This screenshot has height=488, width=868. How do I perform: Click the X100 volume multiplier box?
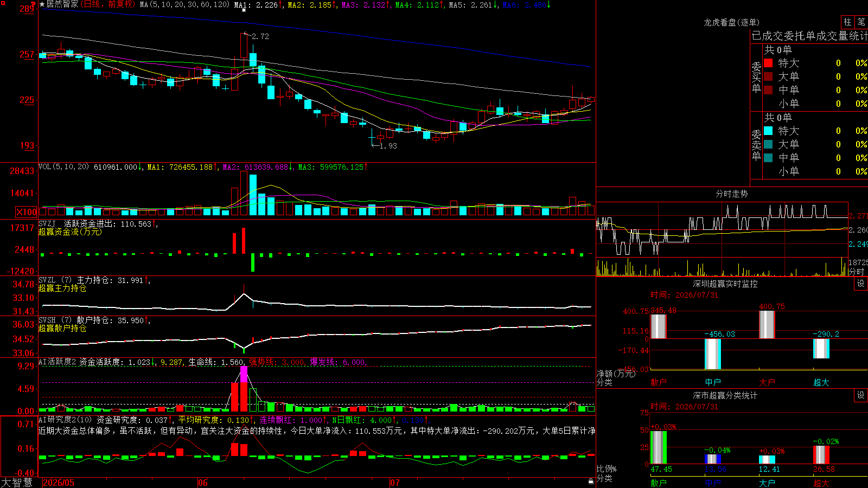point(27,212)
